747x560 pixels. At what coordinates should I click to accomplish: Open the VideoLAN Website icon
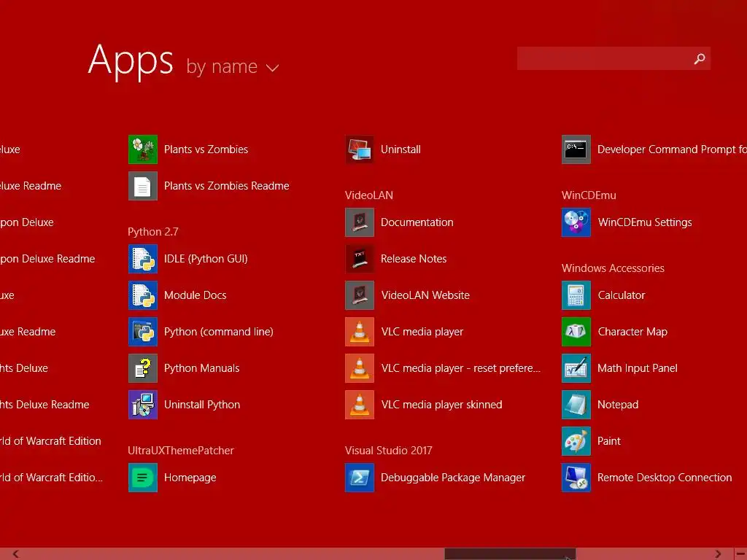coord(360,295)
